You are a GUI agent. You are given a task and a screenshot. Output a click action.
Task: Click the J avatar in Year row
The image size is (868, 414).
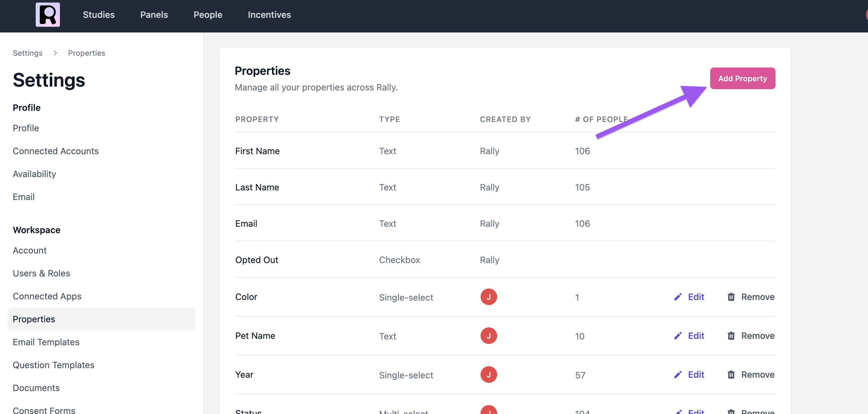[x=488, y=375]
